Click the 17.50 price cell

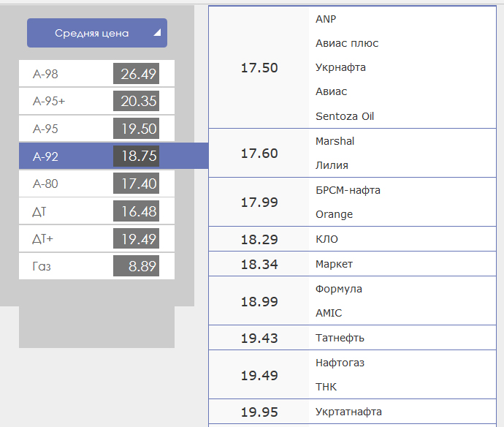click(259, 68)
